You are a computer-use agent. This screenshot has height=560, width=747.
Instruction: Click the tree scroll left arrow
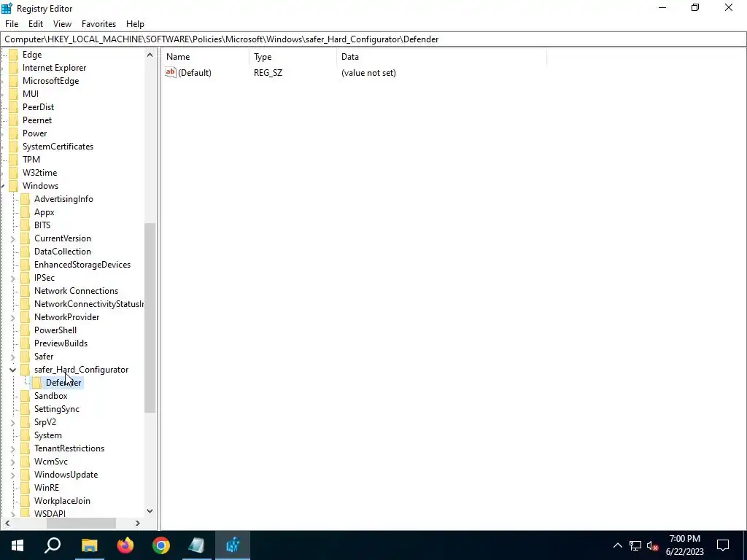(x=7, y=523)
